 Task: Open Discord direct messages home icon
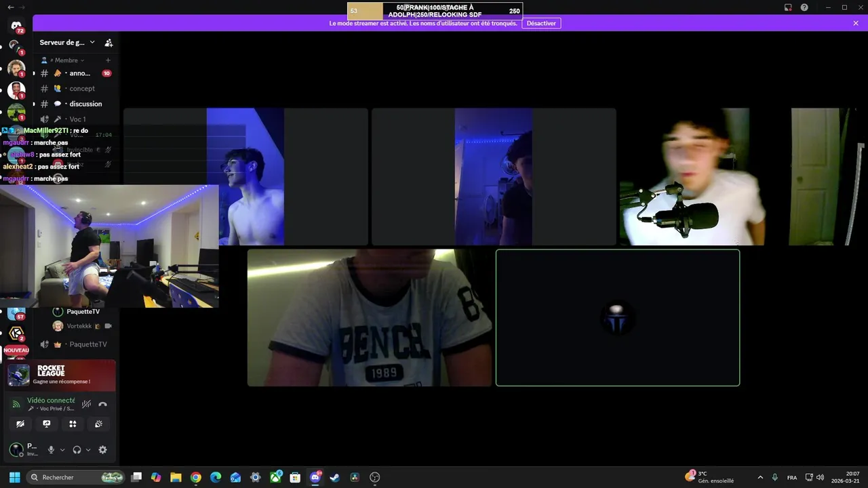16,26
